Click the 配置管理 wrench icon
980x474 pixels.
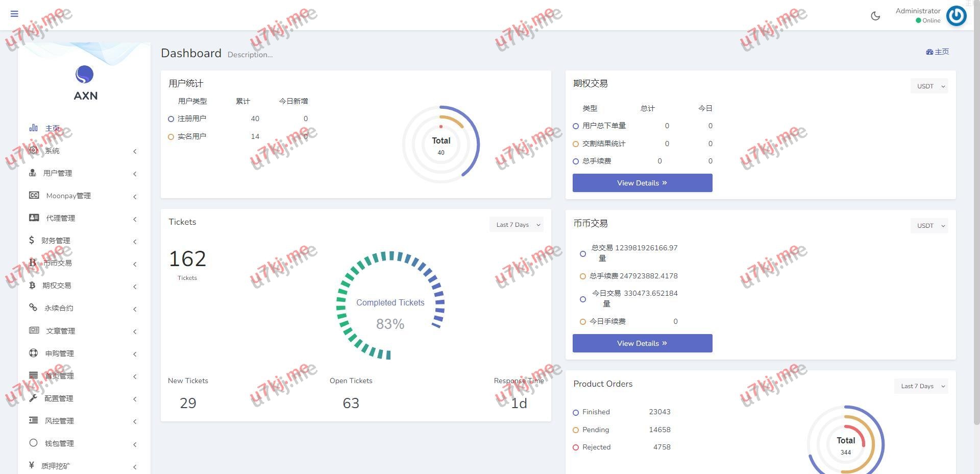(33, 398)
